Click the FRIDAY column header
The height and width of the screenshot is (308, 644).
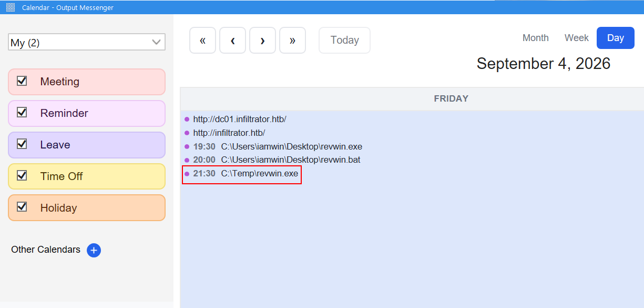click(x=451, y=98)
